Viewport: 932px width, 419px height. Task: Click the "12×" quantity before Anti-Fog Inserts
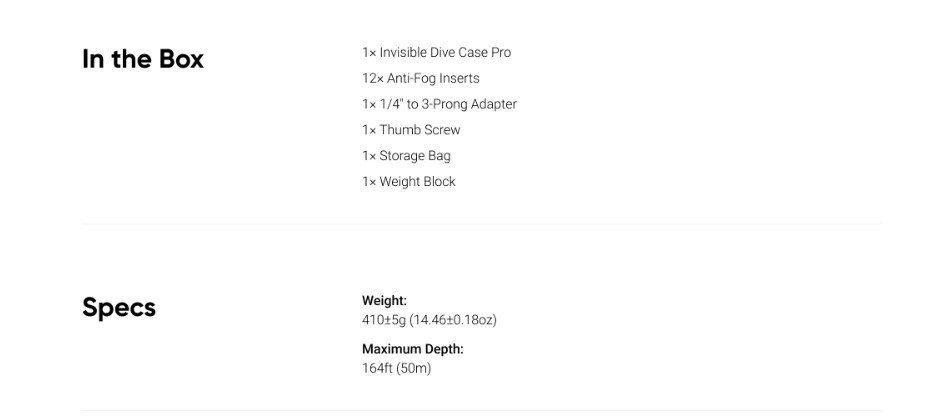click(372, 79)
